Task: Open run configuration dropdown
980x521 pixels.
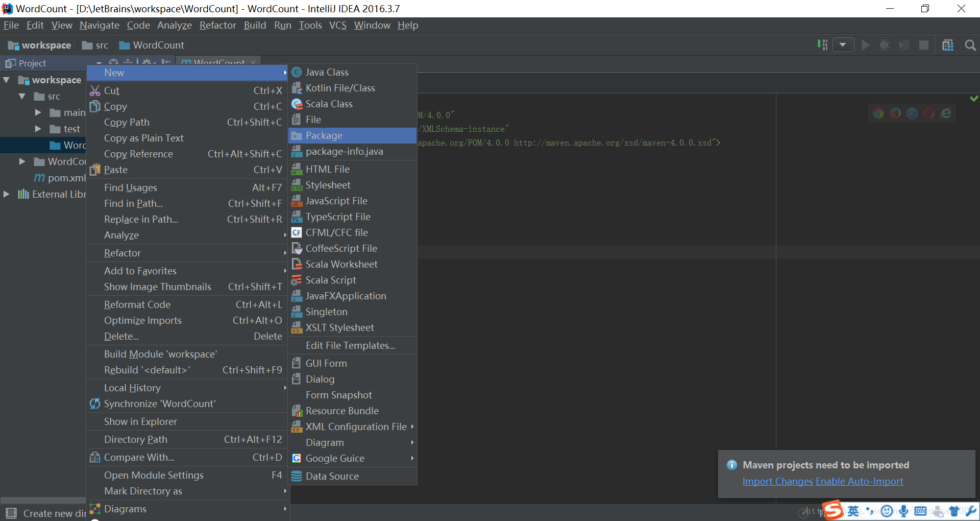Action: (843, 45)
